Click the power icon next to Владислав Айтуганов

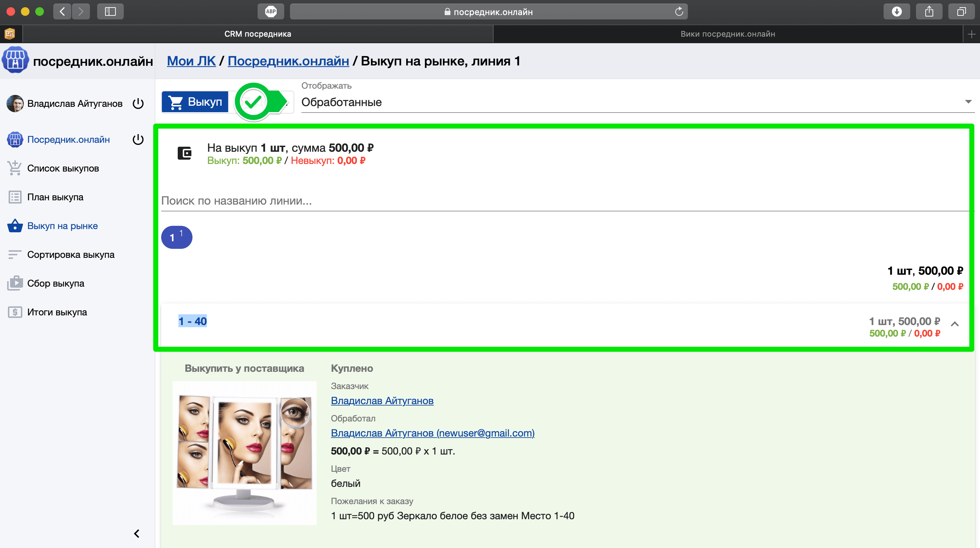138,104
